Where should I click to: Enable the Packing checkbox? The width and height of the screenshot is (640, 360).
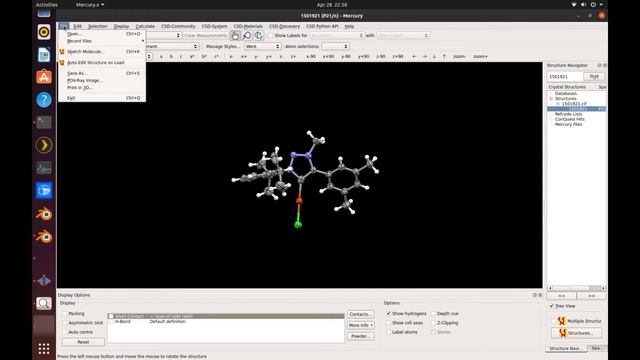click(64, 313)
